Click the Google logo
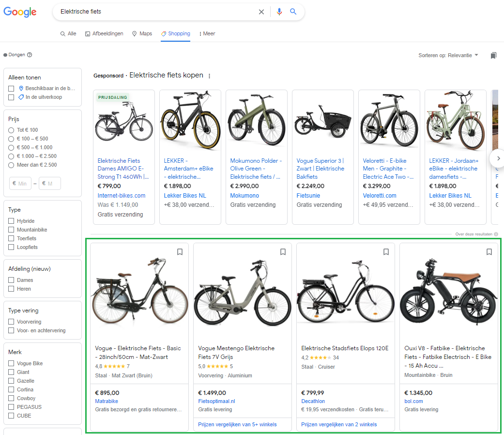 click(x=20, y=12)
